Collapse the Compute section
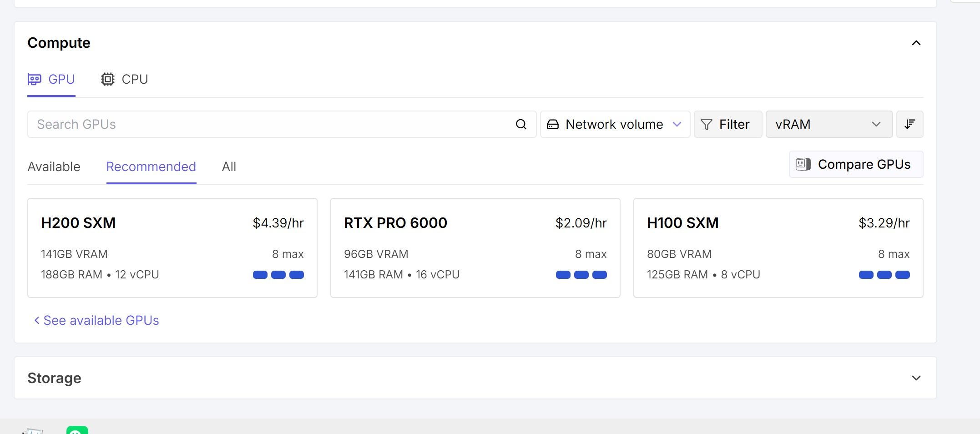Screen dimensions: 980x434 [916, 43]
